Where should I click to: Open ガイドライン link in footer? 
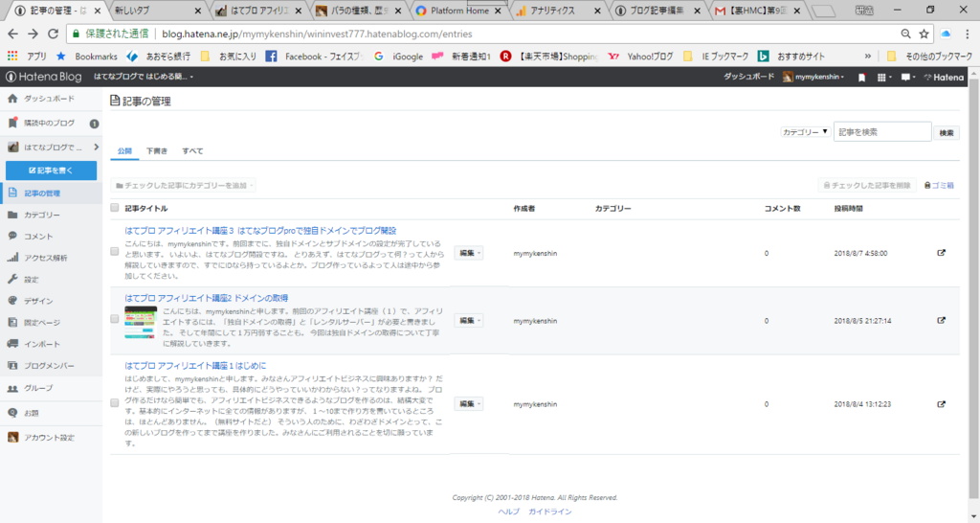click(550, 512)
